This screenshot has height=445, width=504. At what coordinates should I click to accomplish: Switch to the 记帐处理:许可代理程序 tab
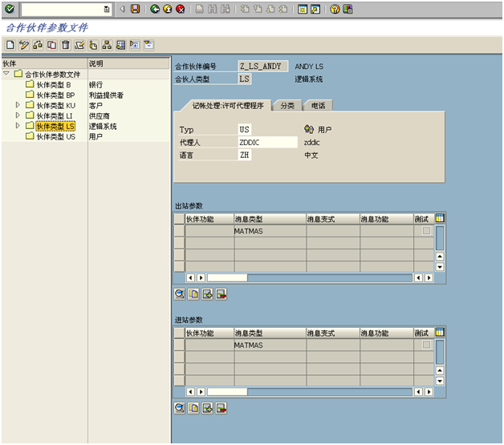(x=228, y=106)
